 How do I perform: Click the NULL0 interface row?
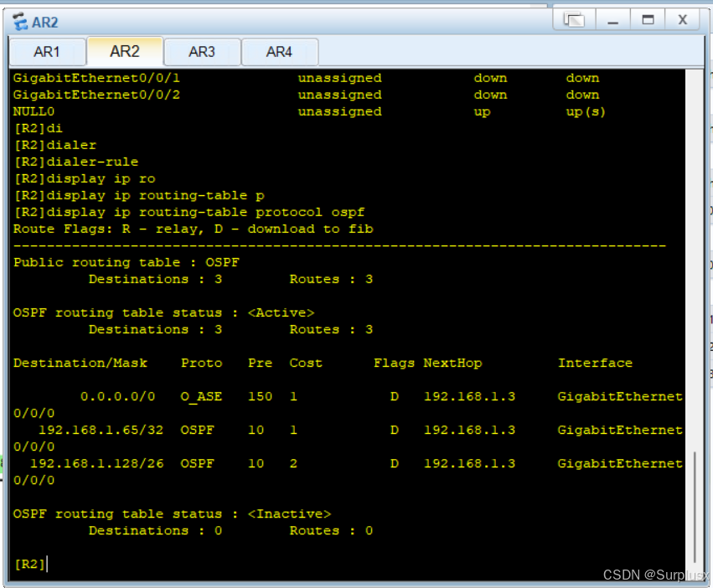309,112
